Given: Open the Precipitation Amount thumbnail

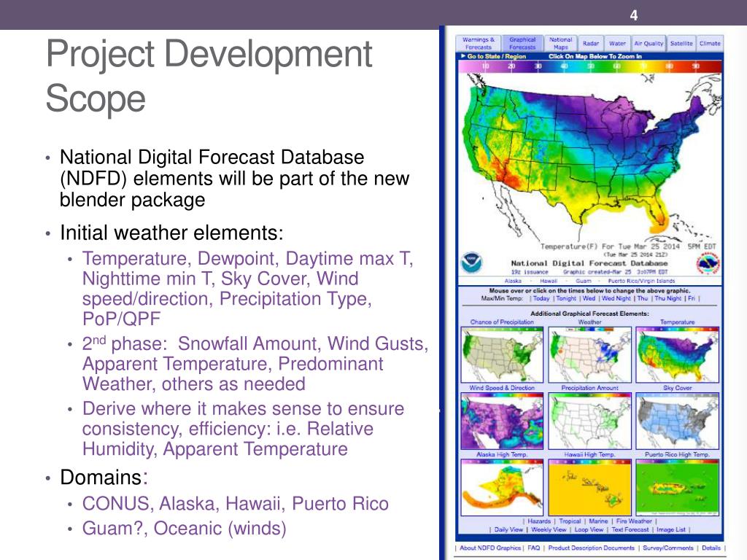Looking at the screenshot, I should (589, 421).
